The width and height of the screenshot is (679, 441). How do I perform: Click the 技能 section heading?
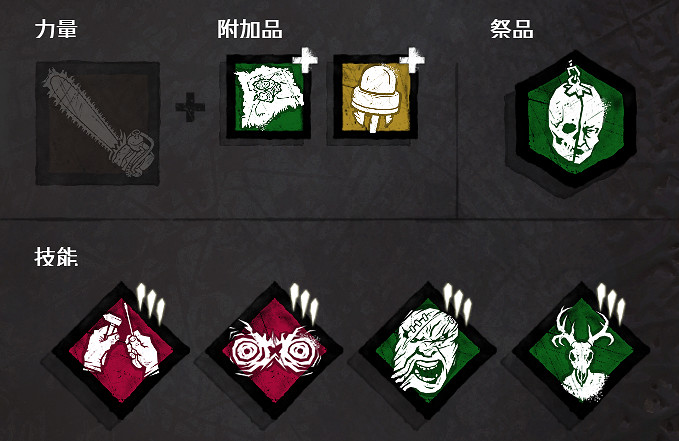point(56,257)
